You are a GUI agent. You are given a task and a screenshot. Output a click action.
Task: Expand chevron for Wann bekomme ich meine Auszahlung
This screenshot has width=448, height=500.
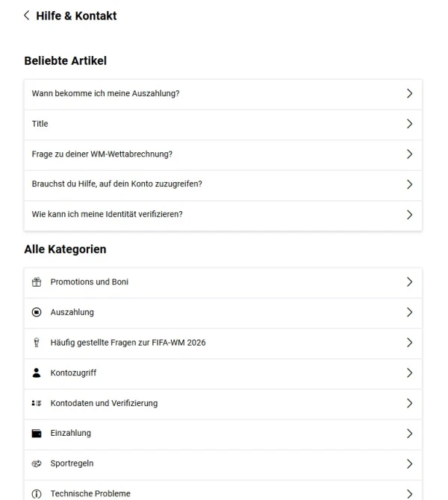pyautogui.click(x=410, y=93)
